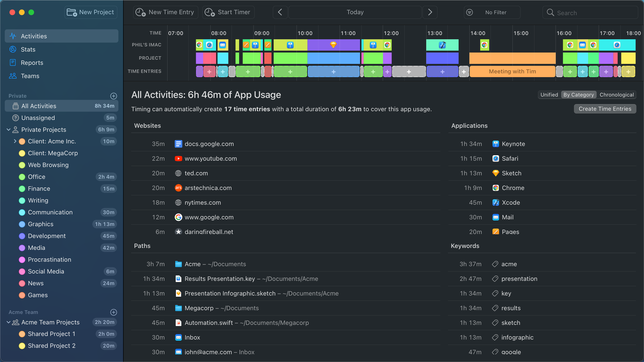This screenshot has width=644, height=362.
Task: Click the filter icon beside No Filter
Action: (x=470, y=12)
